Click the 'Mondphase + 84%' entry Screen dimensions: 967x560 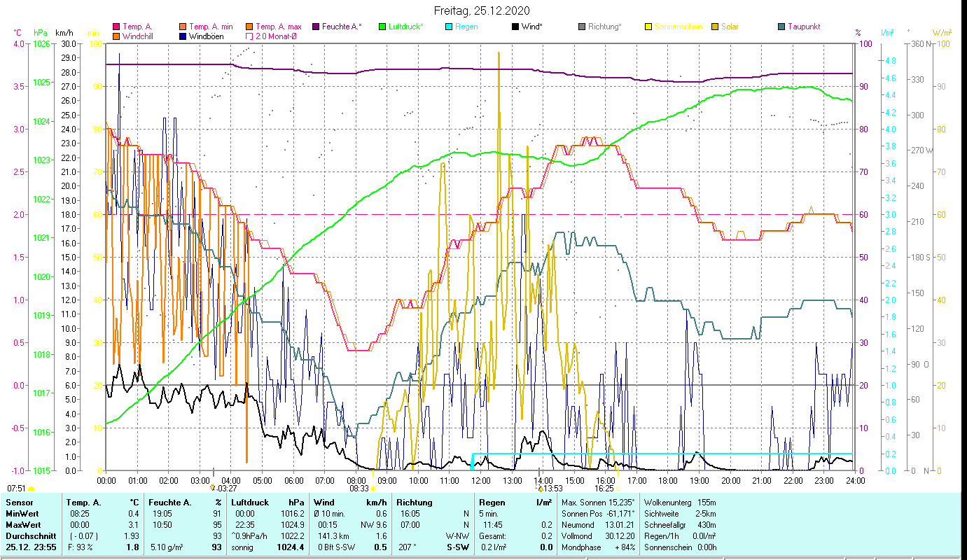[x=598, y=547]
